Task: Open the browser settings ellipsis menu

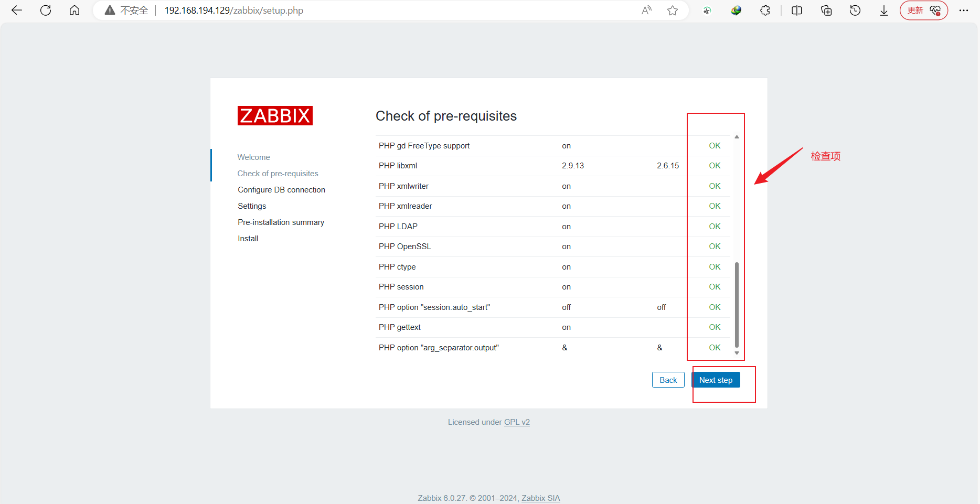Action: tap(964, 10)
